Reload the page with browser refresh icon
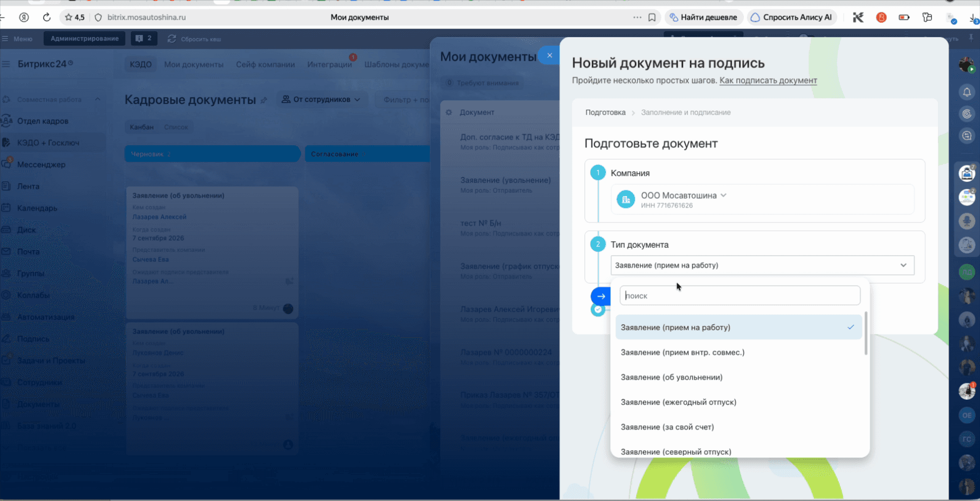 [x=47, y=17]
